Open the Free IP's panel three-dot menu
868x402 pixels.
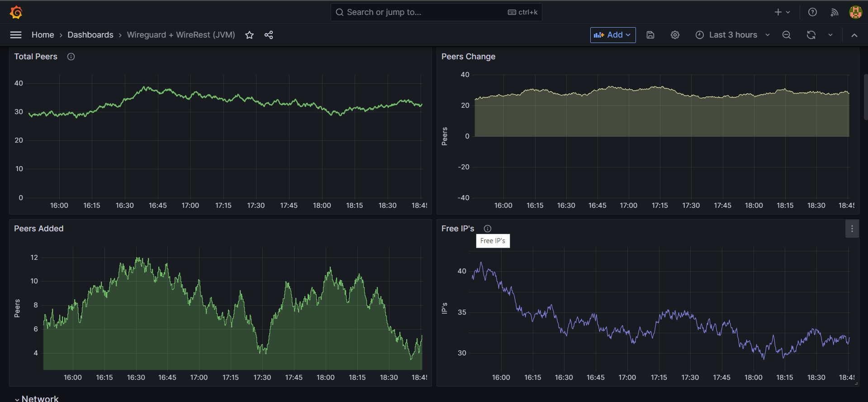pos(852,229)
